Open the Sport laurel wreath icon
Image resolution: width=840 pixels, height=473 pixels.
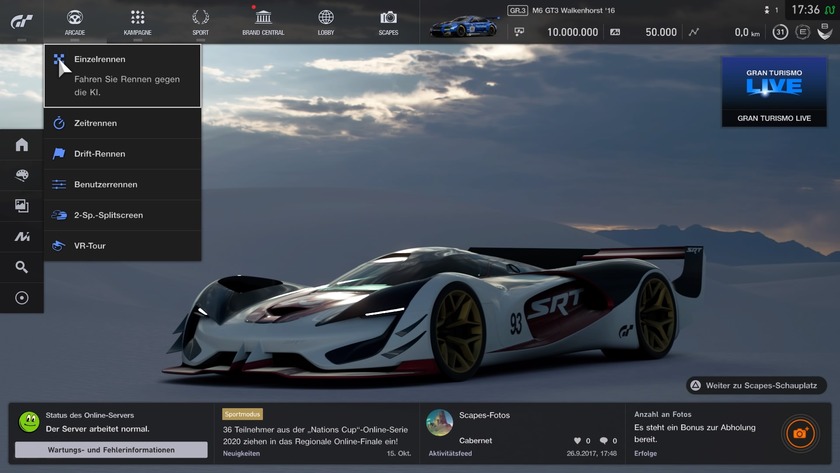coord(200,17)
